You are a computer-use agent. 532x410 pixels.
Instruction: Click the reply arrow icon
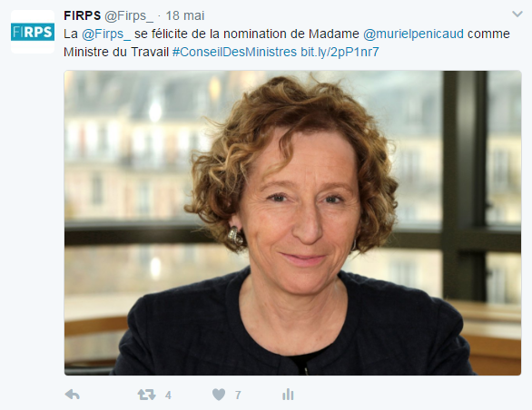point(72,395)
